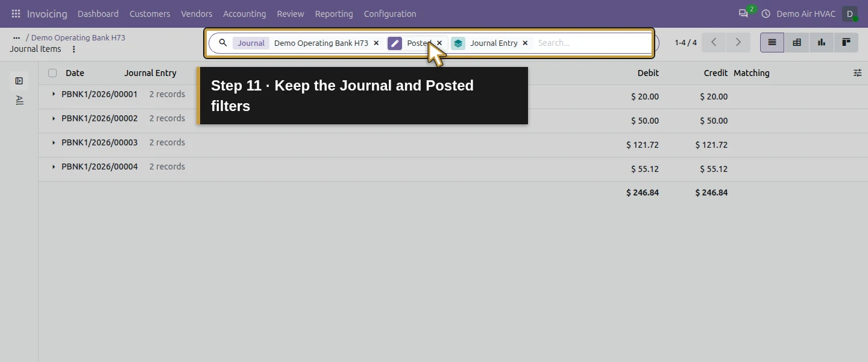Open the Customers menu

[x=150, y=13]
